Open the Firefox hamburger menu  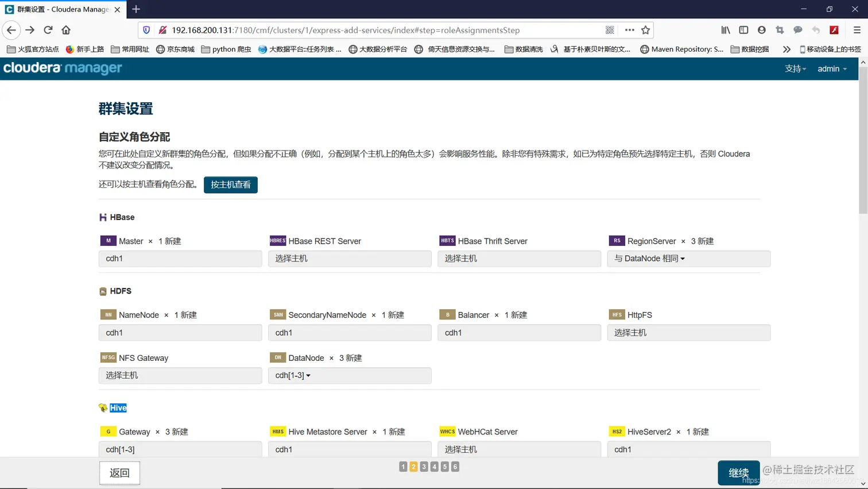pos(857,30)
